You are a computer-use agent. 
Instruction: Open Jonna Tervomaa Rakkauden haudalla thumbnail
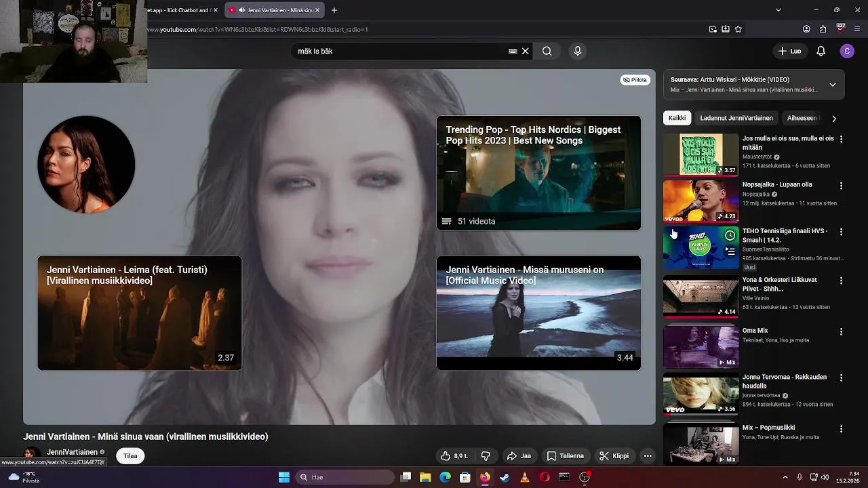pos(701,393)
